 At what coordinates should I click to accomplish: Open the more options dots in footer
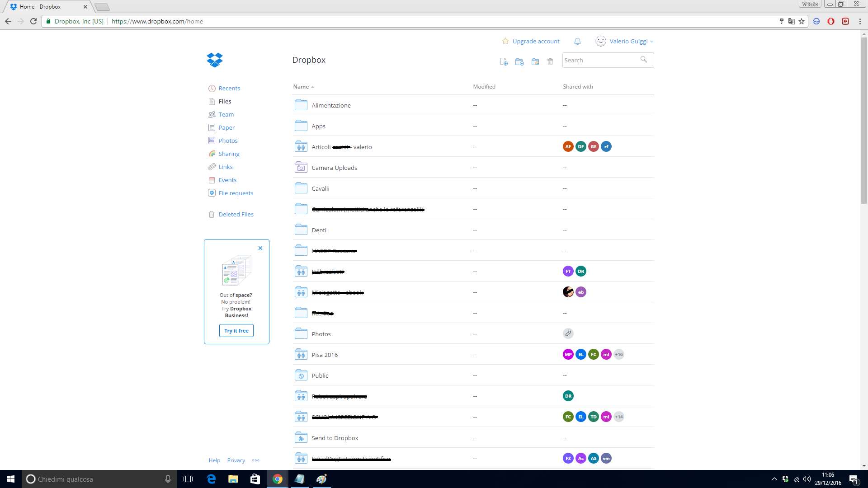click(255, 460)
